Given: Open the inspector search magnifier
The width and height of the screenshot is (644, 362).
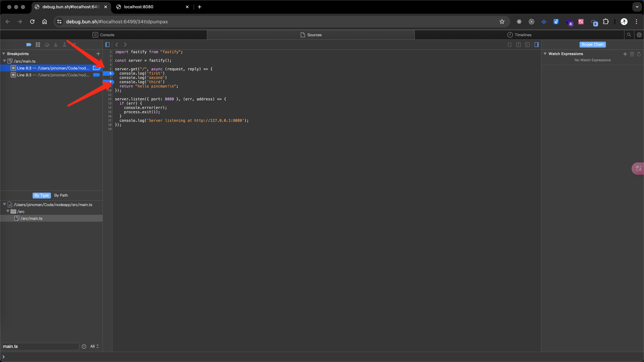Looking at the screenshot, I should click(x=629, y=35).
